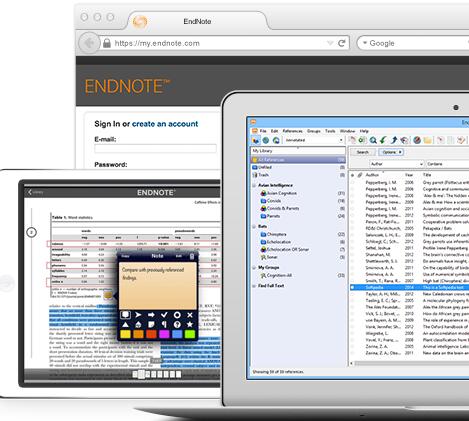Switch to Local Library mode icon
This screenshot has width=469, height=421.
click(x=256, y=140)
